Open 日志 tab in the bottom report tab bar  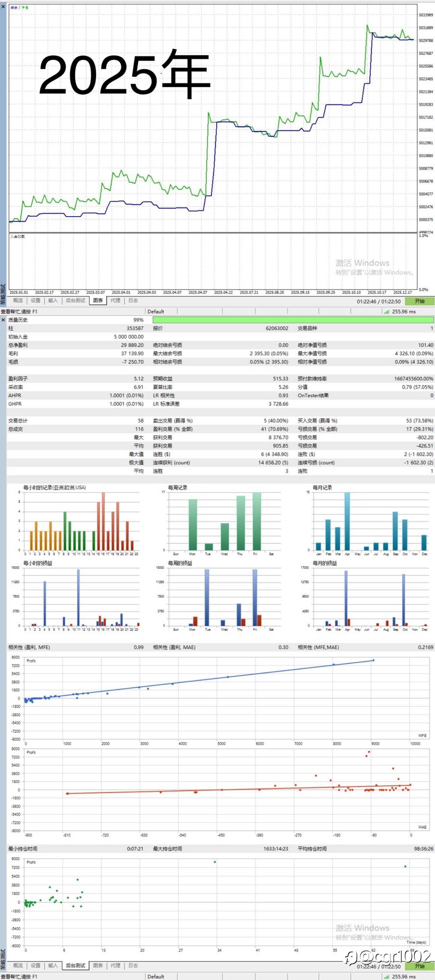pyautogui.click(x=133, y=965)
